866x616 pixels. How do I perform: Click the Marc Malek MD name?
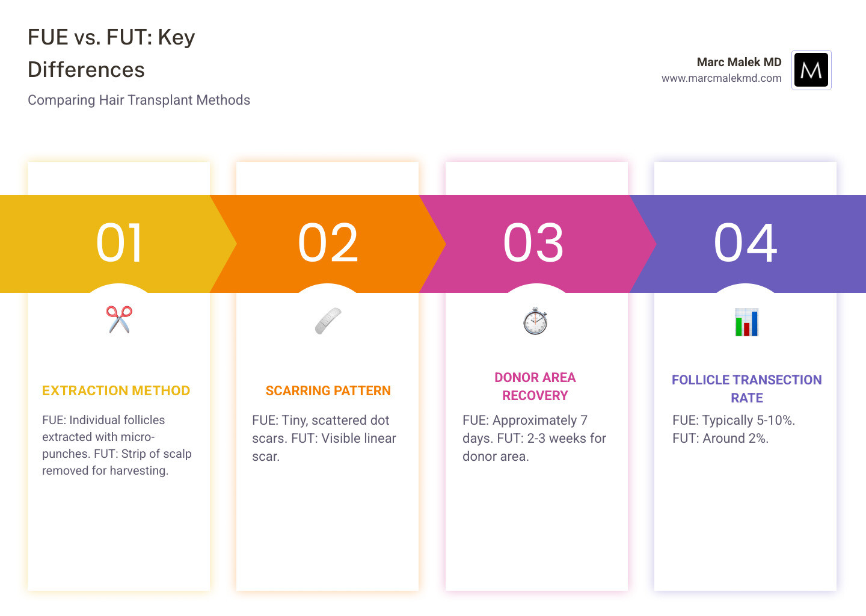click(x=739, y=62)
